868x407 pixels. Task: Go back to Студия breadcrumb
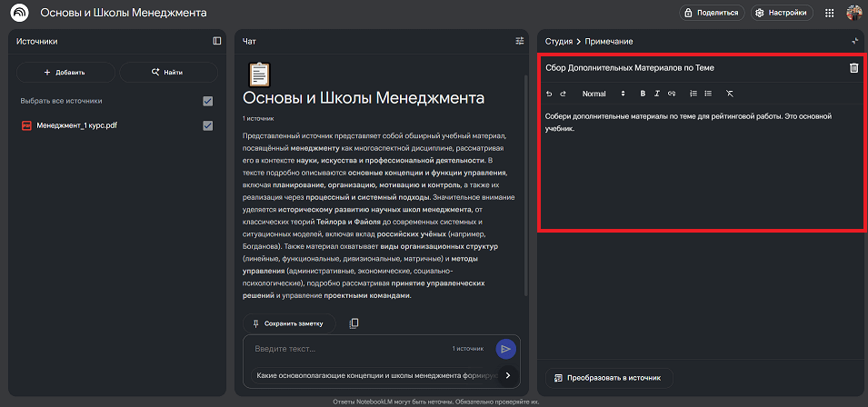coord(558,42)
